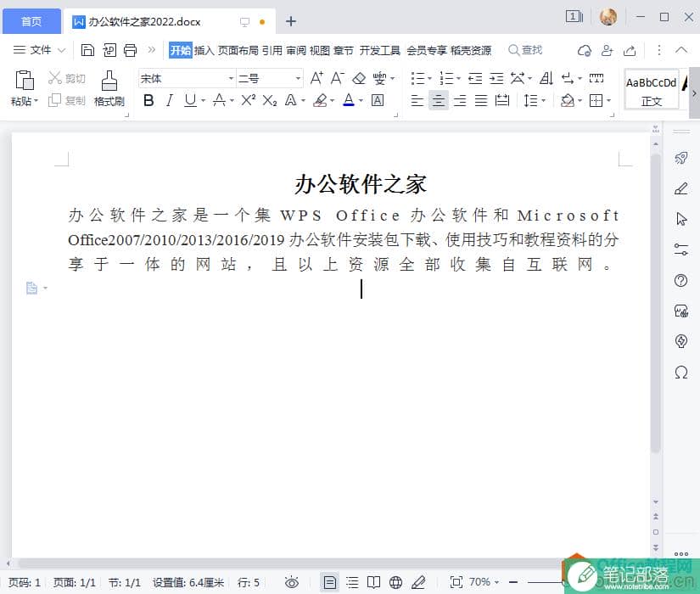This screenshot has width=700, height=594.
Task: Switch to the 引用 (References) tab
Action: click(x=272, y=50)
